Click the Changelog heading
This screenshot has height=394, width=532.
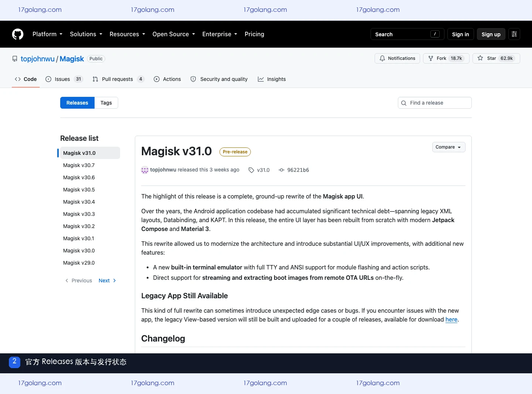pos(163,339)
